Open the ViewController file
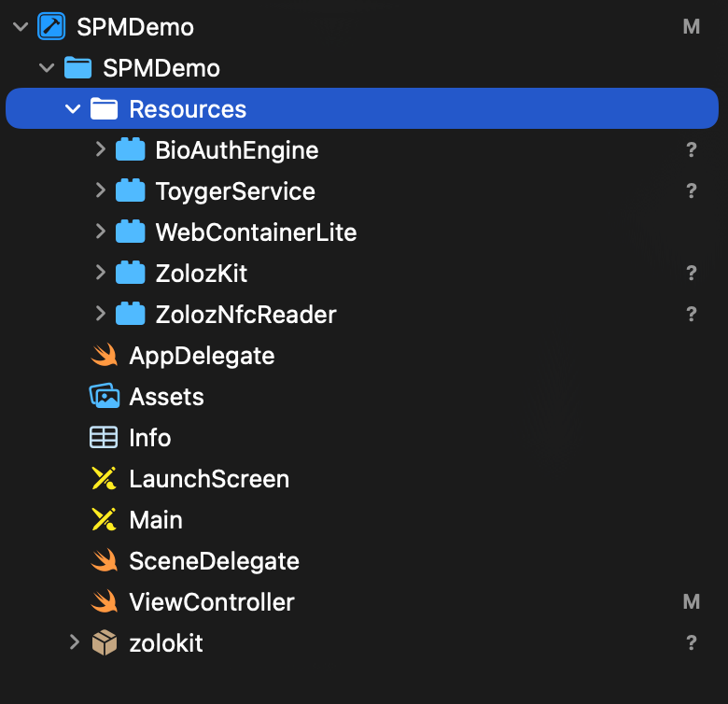Screen dimensions: 728x704 (x=212, y=602)
